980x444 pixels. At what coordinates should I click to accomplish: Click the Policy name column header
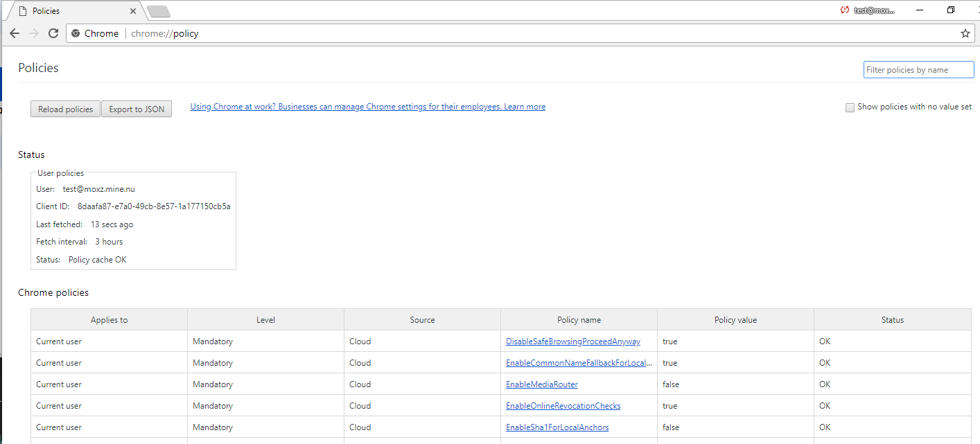tap(579, 320)
